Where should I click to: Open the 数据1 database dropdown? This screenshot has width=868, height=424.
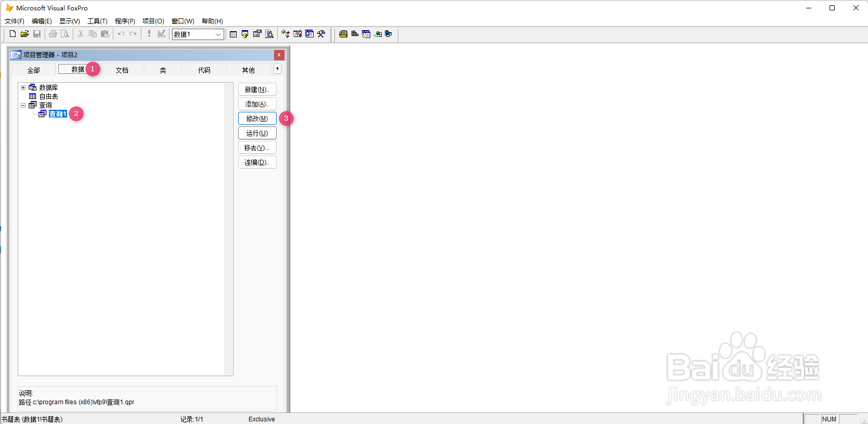point(218,34)
